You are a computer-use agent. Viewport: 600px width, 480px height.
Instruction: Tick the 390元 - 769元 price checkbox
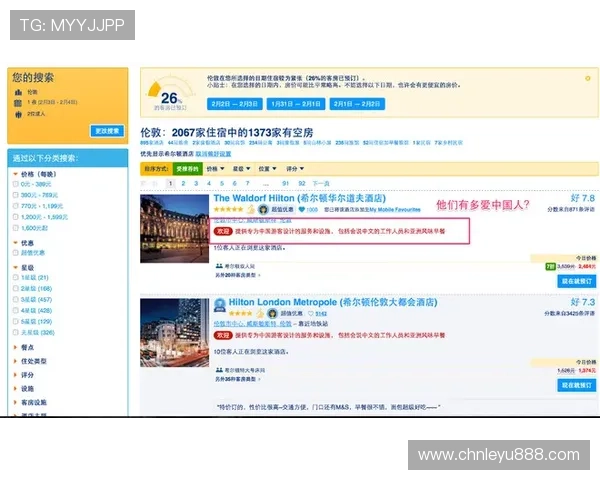tap(16, 195)
